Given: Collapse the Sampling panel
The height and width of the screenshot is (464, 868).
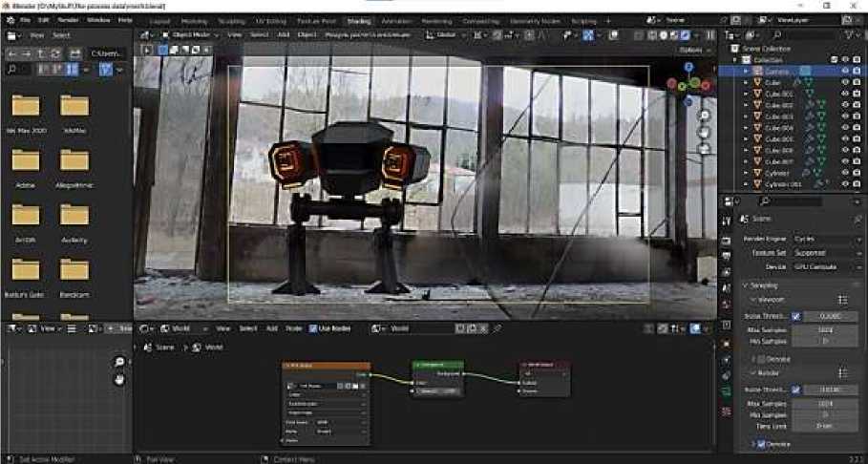Looking at the screenshot, I should click(x=747, y=285).
